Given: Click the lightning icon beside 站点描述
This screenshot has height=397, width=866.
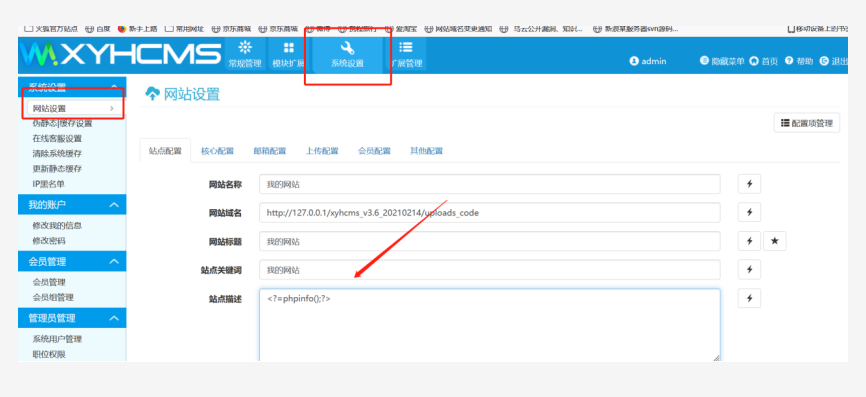Looking at the screenshot, I should coord(749,298).
